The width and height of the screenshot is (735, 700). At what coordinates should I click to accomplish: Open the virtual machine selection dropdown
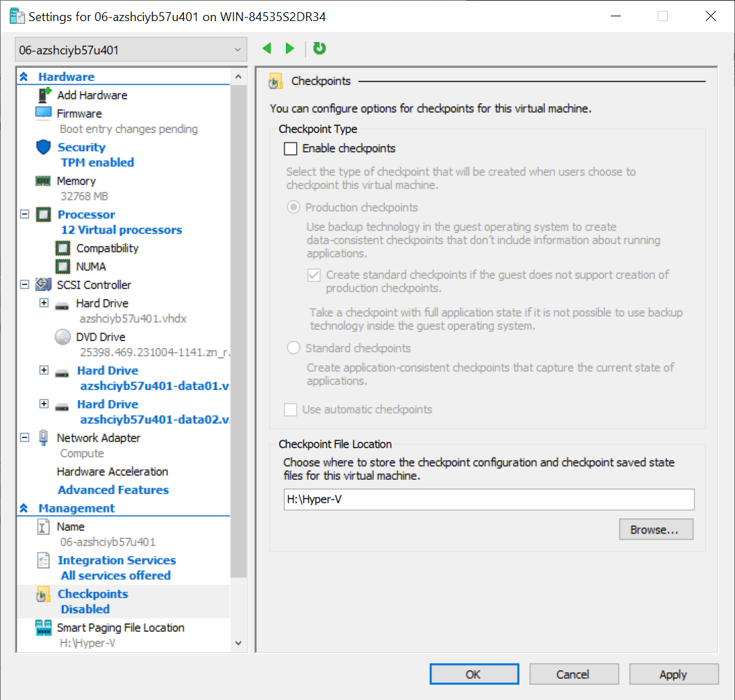point(131,50)
